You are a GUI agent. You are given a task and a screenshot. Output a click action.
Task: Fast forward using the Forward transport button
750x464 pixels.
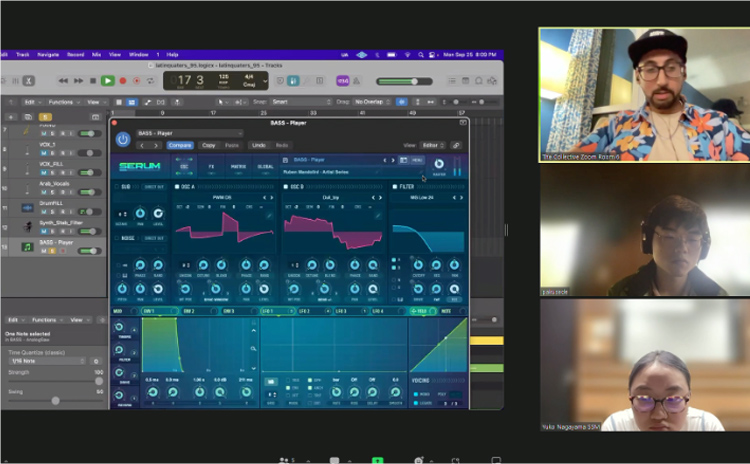click(78, 81)
